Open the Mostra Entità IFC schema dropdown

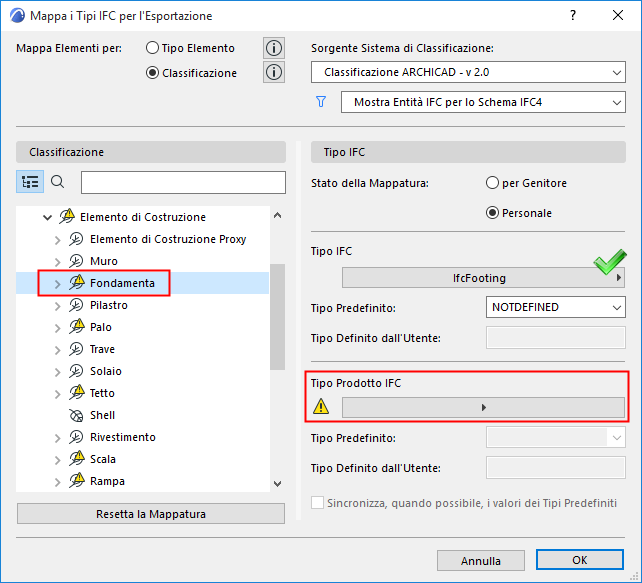click(x=482, y=102)
